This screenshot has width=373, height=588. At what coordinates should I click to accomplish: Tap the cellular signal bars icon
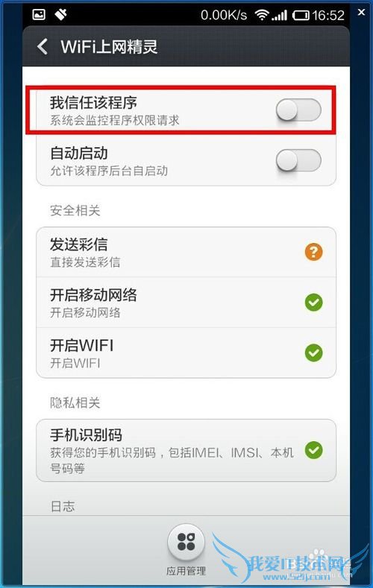pos(279,16)
